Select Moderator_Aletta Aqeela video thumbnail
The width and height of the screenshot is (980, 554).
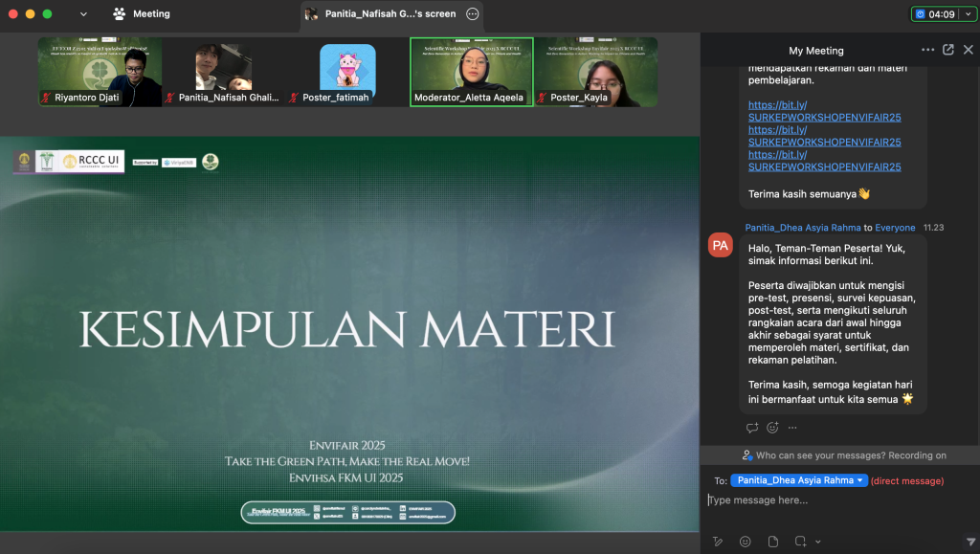(x=471, y=72)
